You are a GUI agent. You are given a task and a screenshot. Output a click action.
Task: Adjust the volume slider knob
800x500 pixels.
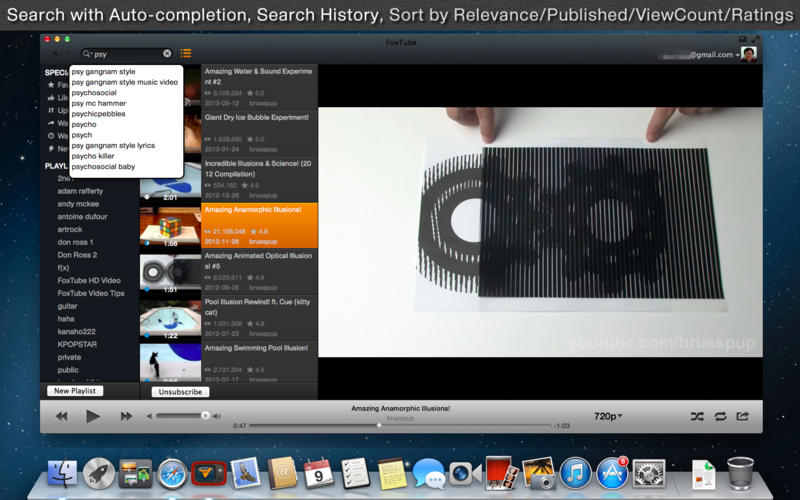pyautogui.click(x=205, y=416)
